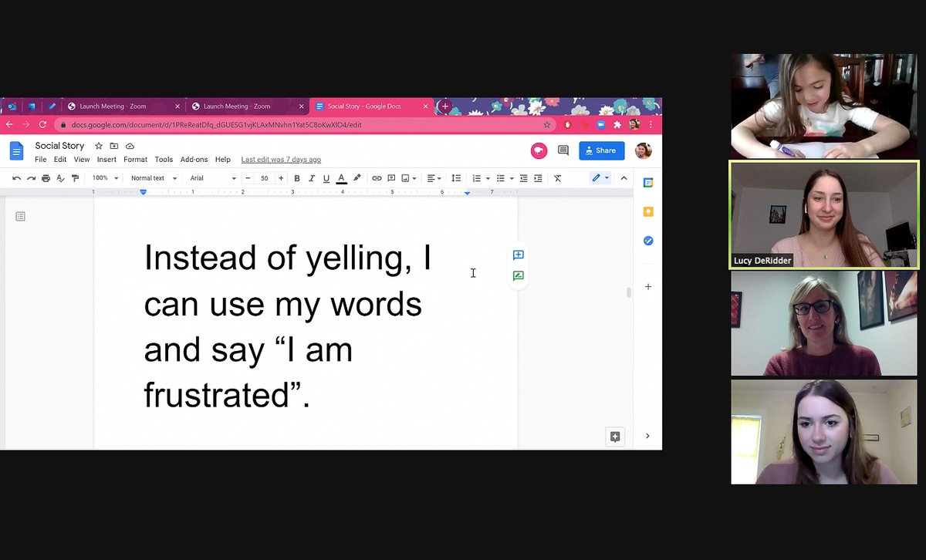Click the Share button

(602, 150)
